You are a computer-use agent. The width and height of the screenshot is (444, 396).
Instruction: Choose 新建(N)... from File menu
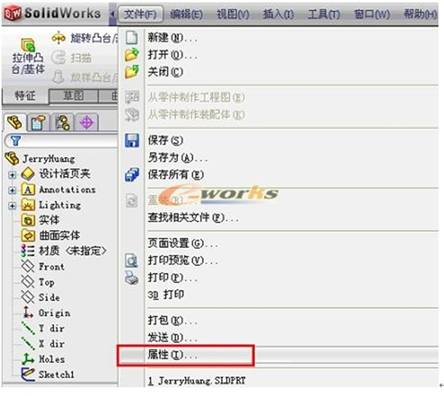[173, 38]
